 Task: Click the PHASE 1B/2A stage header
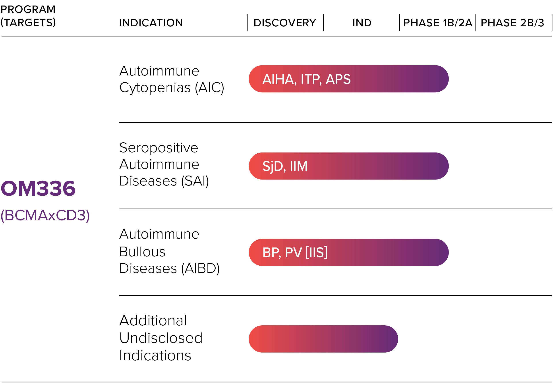coord(437,23)
